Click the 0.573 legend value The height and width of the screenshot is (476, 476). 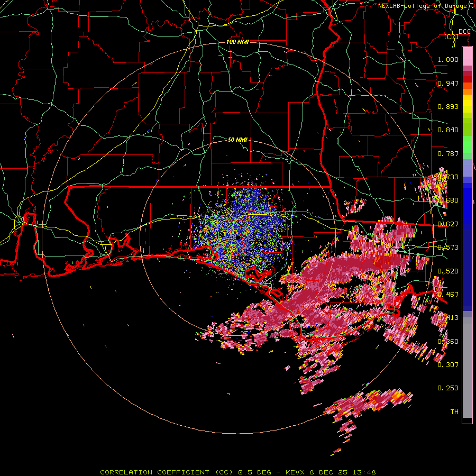click(448, 248)
